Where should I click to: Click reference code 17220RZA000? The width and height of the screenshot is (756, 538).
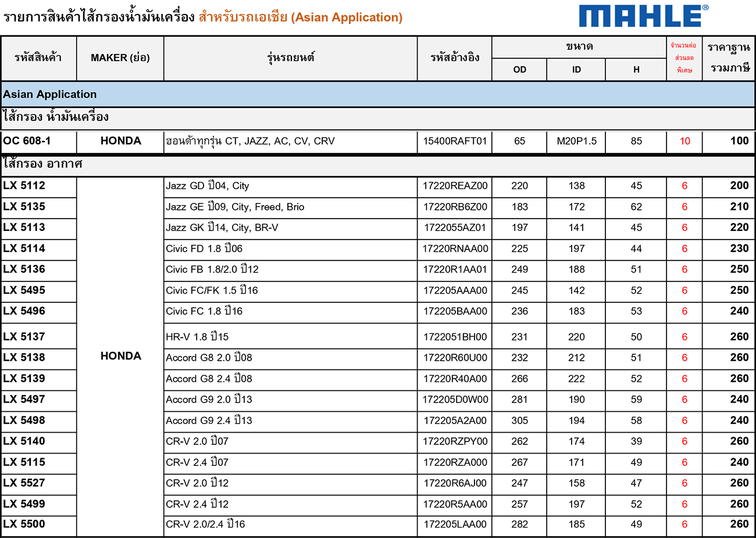(455, 463)
